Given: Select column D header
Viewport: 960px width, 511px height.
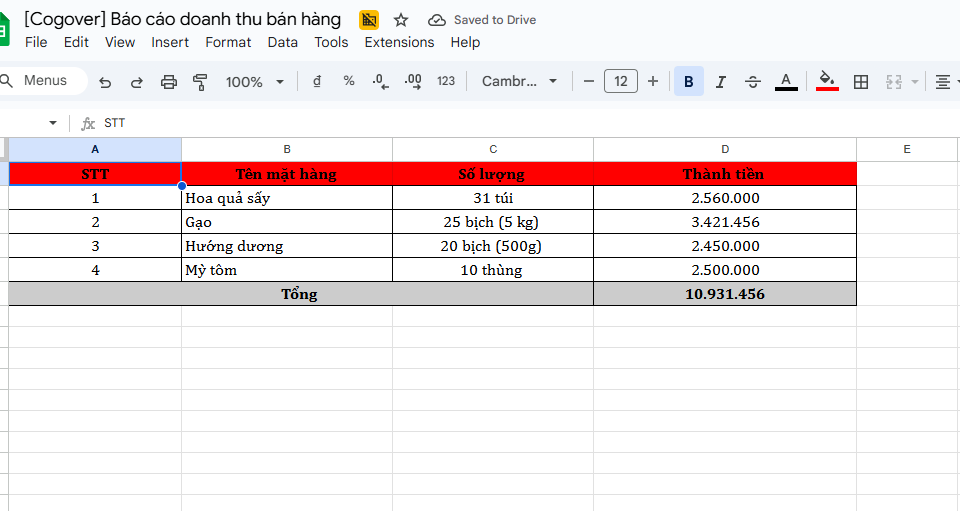Looking at the screenshot, I should (725, 149).
